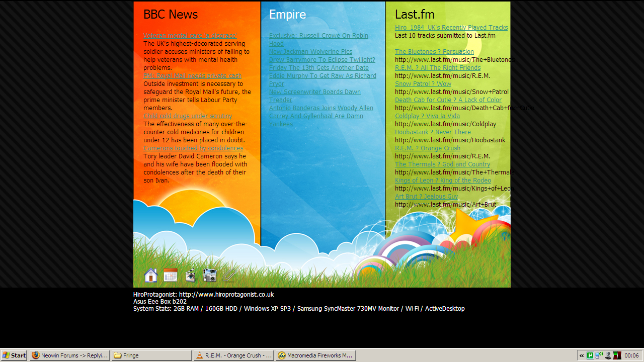Click the webcam tray icon
Image resolution: width=644 pixels, height=362 pixels.
click(608, 355)
